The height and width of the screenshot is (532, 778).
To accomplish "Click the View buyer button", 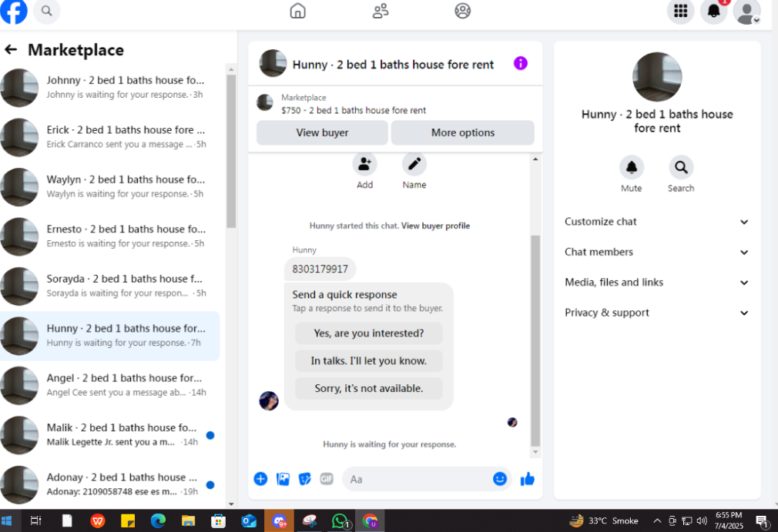I will tap(322, 132).
